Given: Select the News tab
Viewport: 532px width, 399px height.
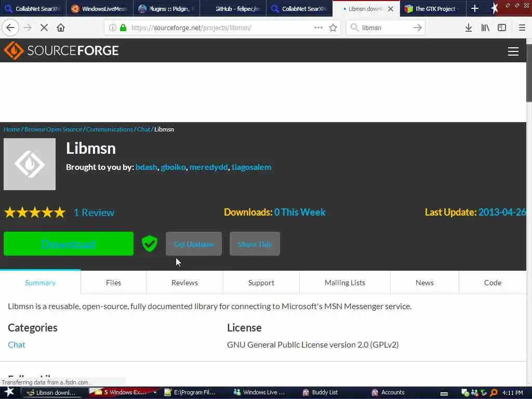Looking at the screenshot, I should [424, 283].
